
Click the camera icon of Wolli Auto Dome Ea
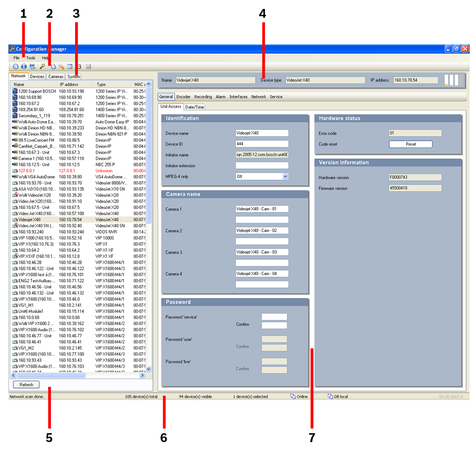[x=15, y=122]
